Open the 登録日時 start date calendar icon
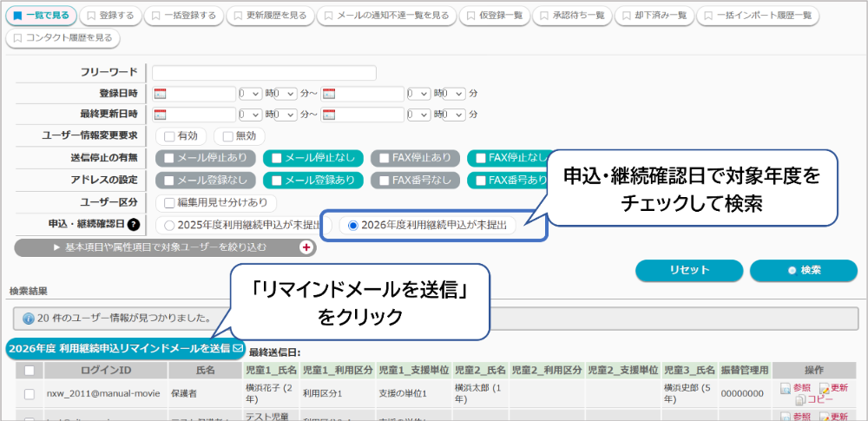 point(160,94)
